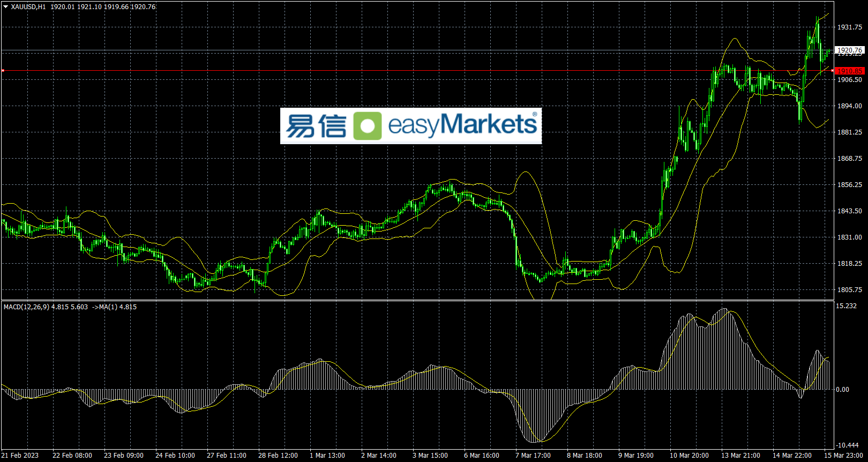This screenshot has width=868, height=462.
Task: Click the 24 Feb 10:00 time label
Action: tap(175, 456)
